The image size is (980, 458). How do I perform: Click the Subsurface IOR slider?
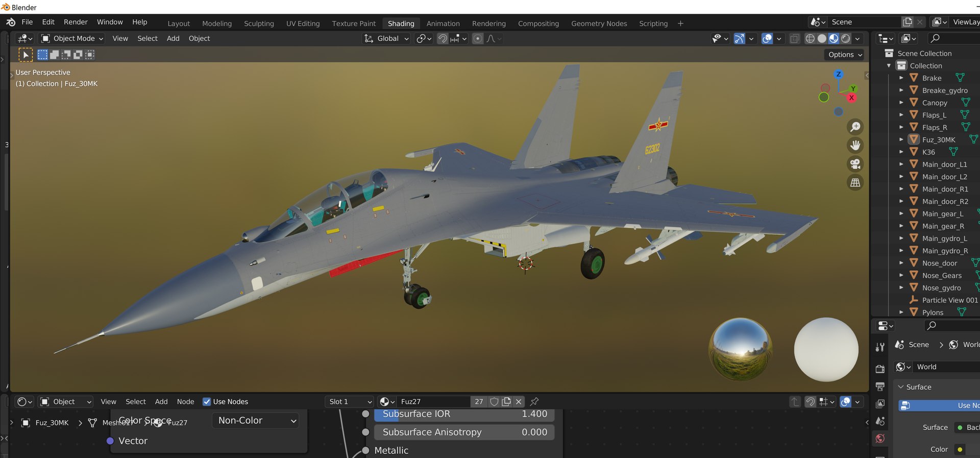pos(464,414)
